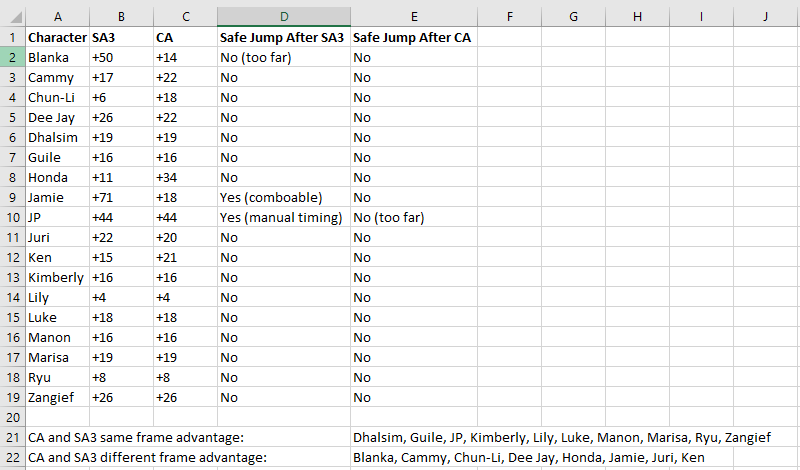Screen dimensions: 800x470
Task: Select the Marisa cell
Action: 58,357
